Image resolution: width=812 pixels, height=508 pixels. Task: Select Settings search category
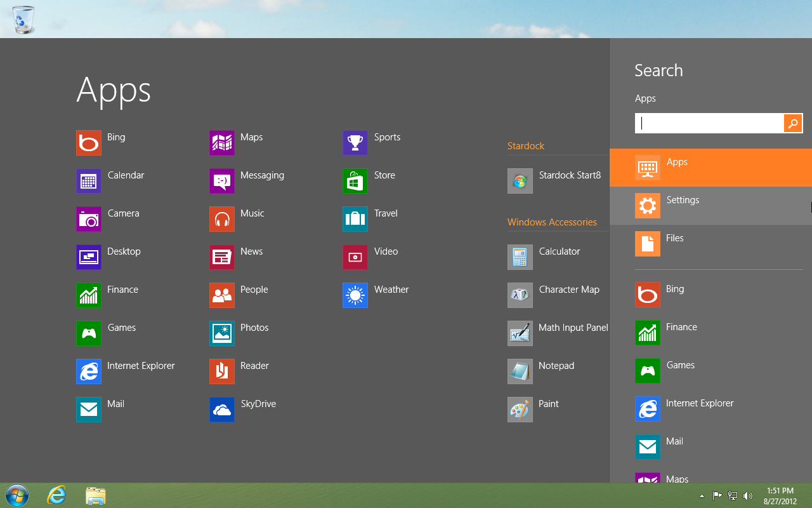click(710, 206)
